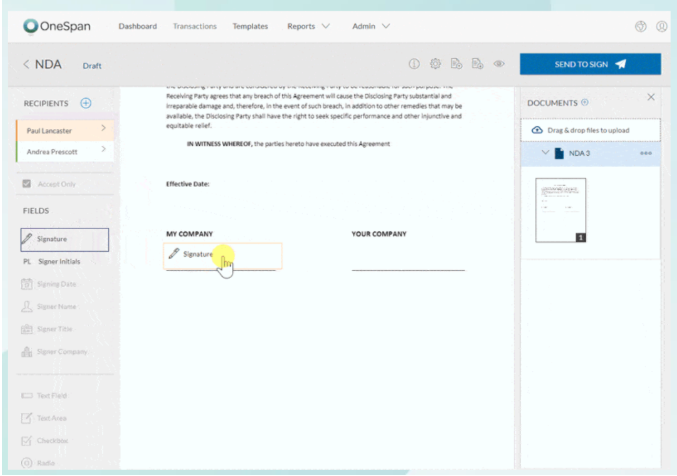The width and height of the screenshot is (677, 476).
Task: Select the NDA page 1 thumbnail
Action: pos(561,210)
